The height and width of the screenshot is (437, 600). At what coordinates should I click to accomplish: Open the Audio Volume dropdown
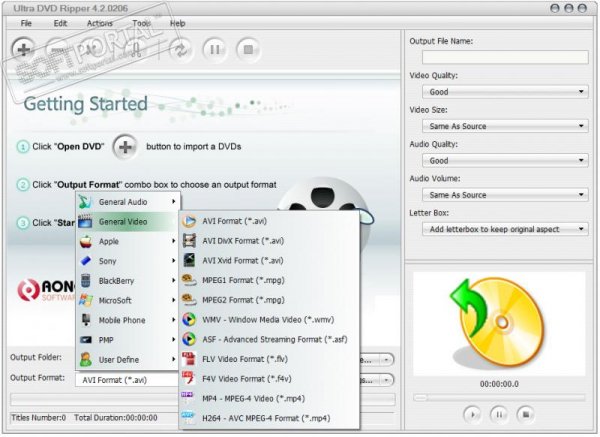(505, 195)
